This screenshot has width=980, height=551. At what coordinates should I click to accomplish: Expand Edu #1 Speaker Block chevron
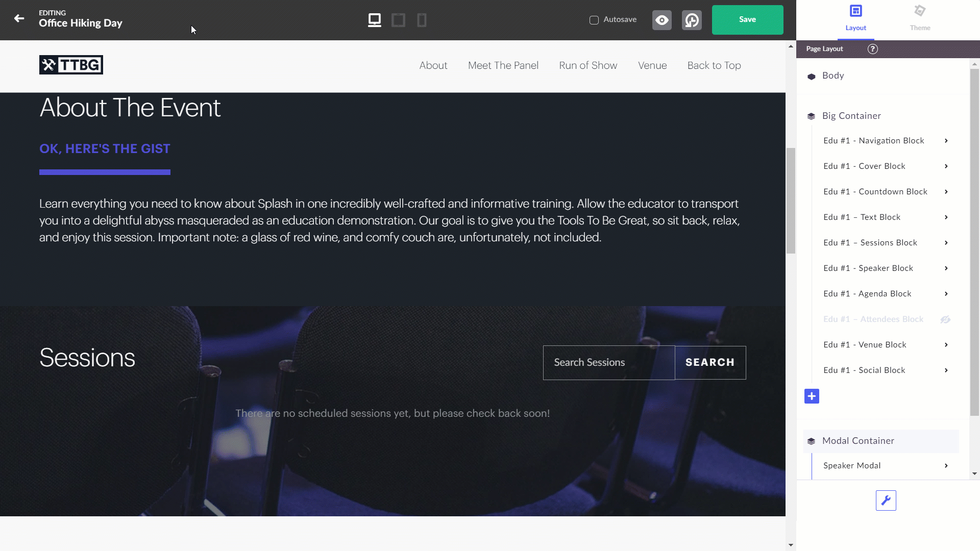point(946,268)
